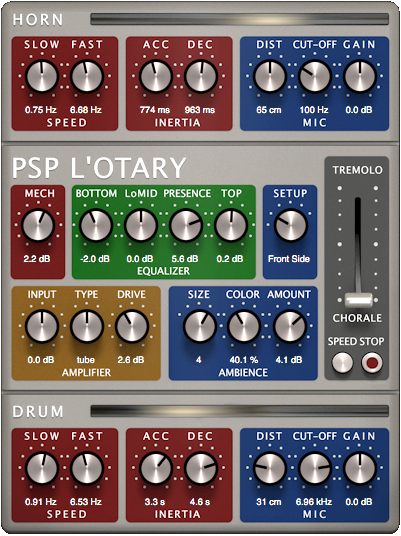The width and height of the screenshot is (401, 536).
Task: Toggle the red STOP button
Action: (x=372, y=363)
